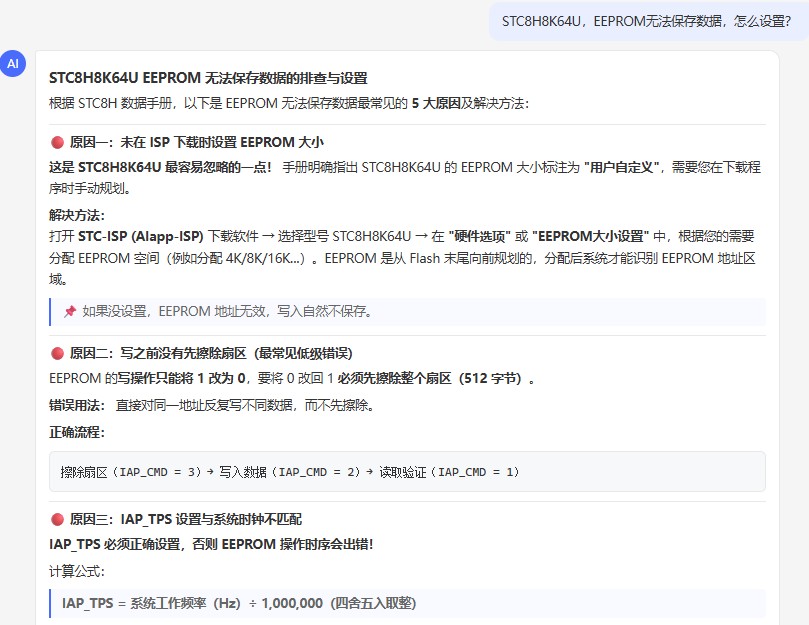Click the 计算公式: label
Screen dimensions: 809x625
click(x=77, y=571)
